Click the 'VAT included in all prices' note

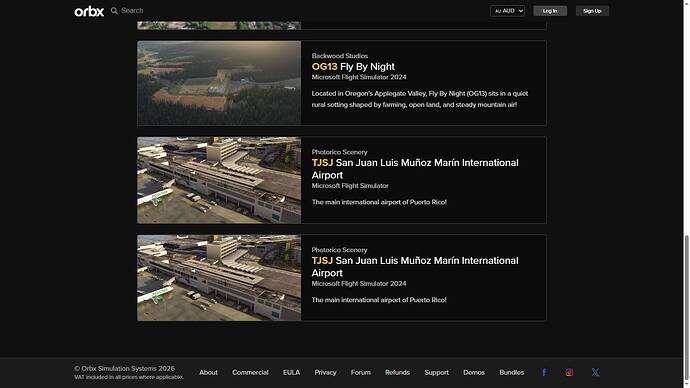click(x=128, y=377)
